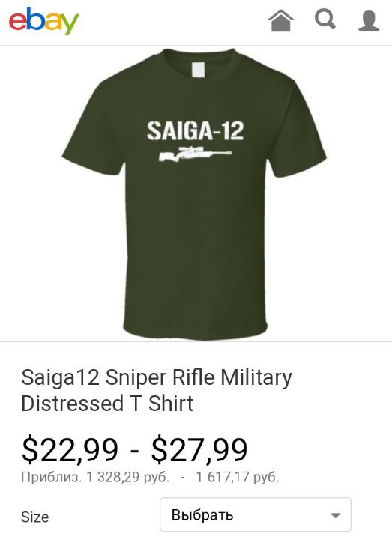Image resolution: width=392 pixels, height=540 pixels.
Task: Click the Приблиз. label under price
Action: click(50, 477)
